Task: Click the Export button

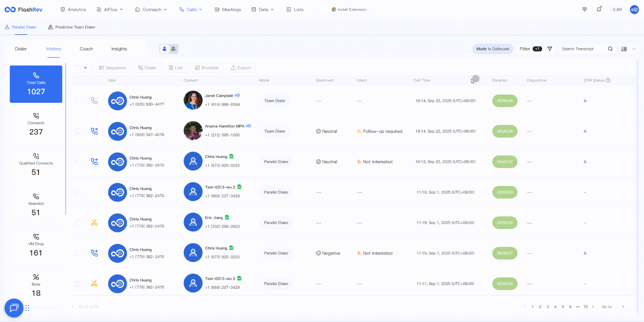Action: pos(241,68)
